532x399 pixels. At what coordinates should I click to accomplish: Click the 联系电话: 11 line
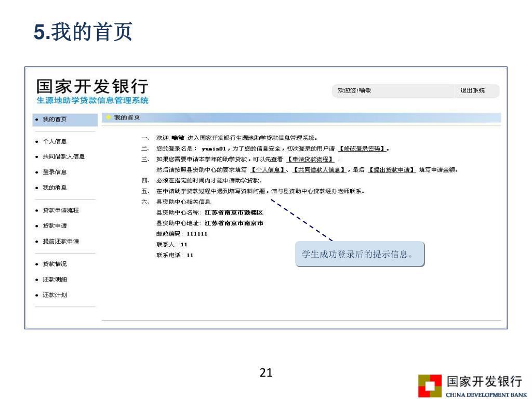point(175,255)
